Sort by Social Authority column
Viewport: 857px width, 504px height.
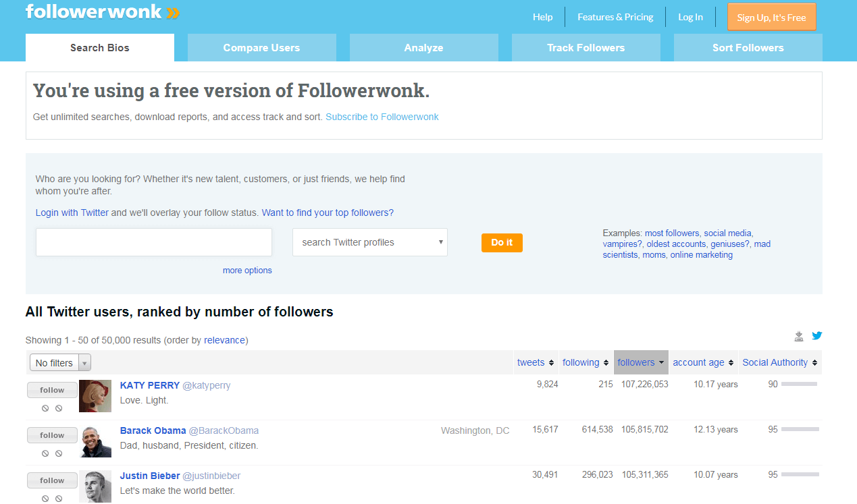(x=780, y=362)
